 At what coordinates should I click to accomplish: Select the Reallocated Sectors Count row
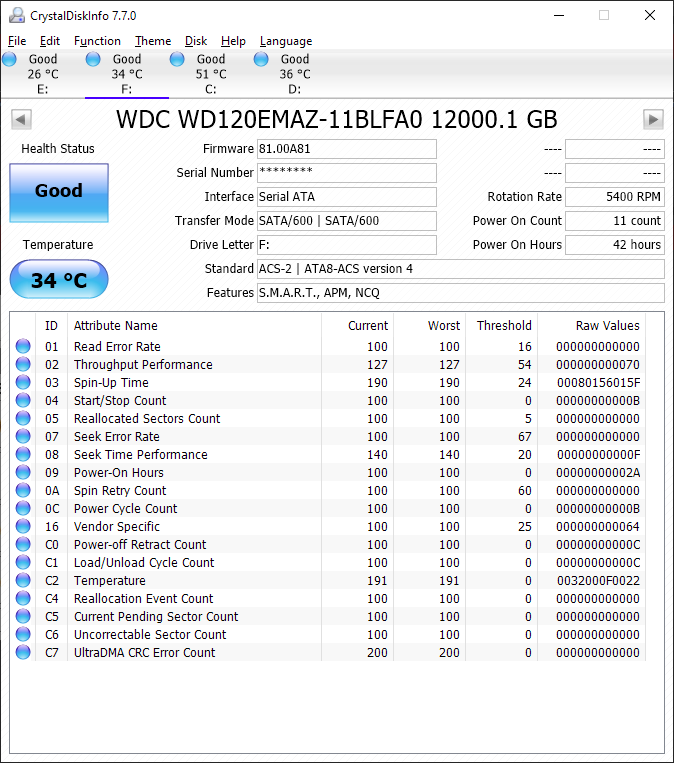point(147,419)
